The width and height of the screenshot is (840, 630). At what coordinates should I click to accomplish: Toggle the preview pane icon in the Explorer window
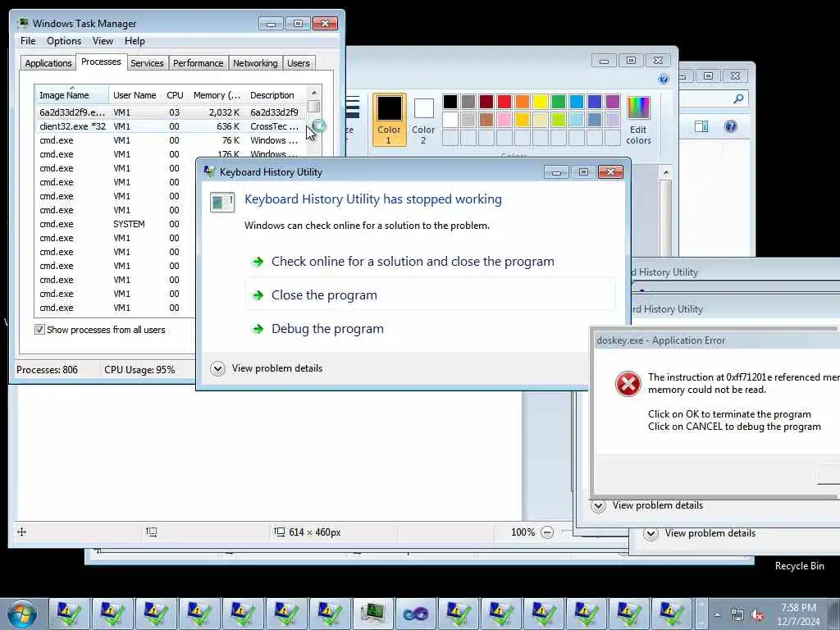click(701, 126)
